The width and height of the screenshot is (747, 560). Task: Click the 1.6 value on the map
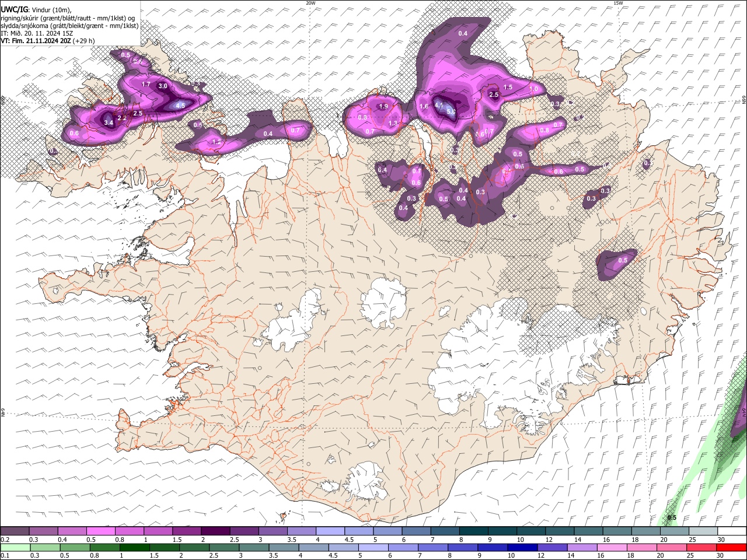(424, 106)
